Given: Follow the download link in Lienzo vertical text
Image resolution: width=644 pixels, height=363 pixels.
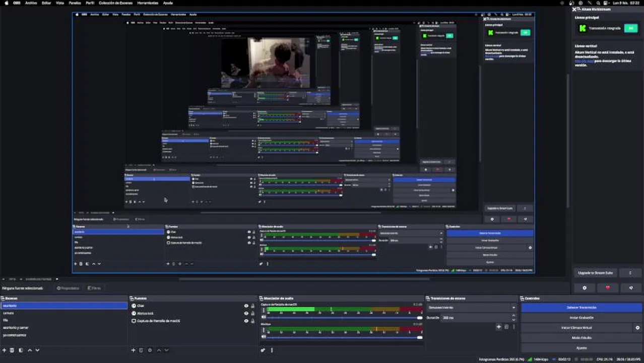Looking at the screenshot, I should point(586,60).
